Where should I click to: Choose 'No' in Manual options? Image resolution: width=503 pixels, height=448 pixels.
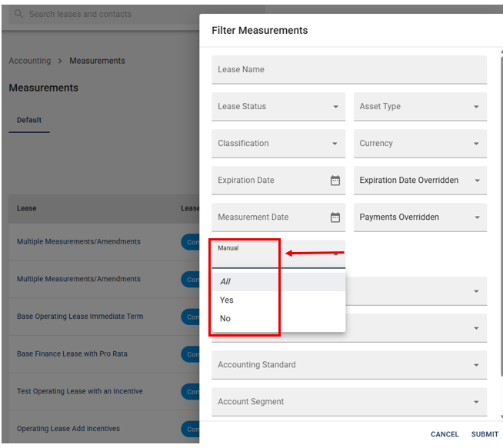[x=225, y=319]
